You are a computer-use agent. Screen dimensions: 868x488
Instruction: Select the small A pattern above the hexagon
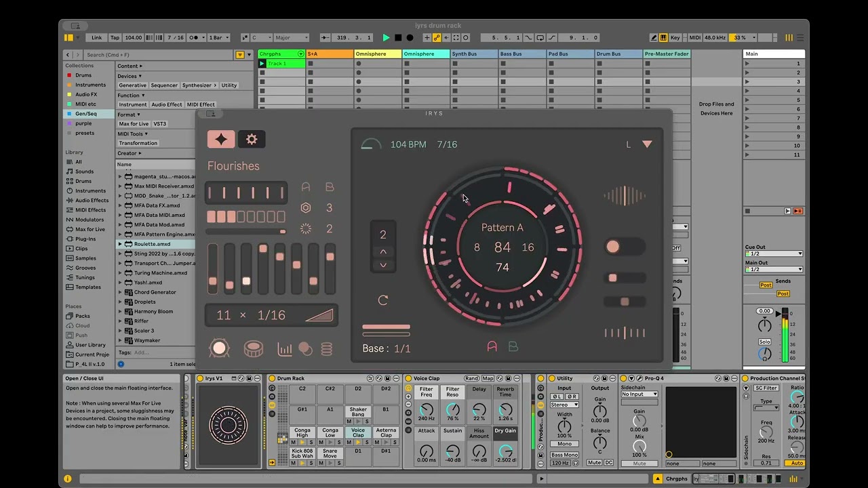coord(306,187)
